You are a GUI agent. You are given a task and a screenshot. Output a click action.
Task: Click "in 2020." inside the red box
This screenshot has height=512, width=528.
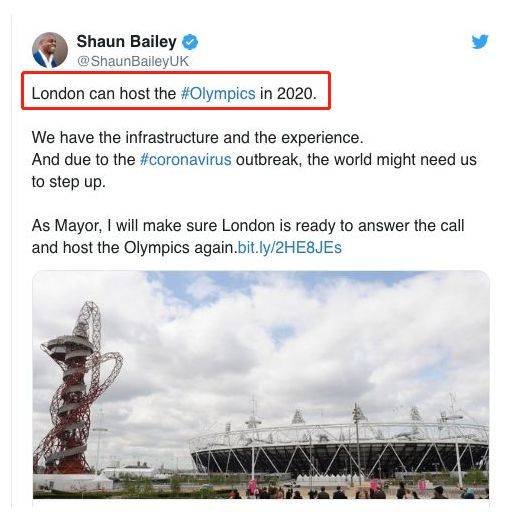point(288,93)
